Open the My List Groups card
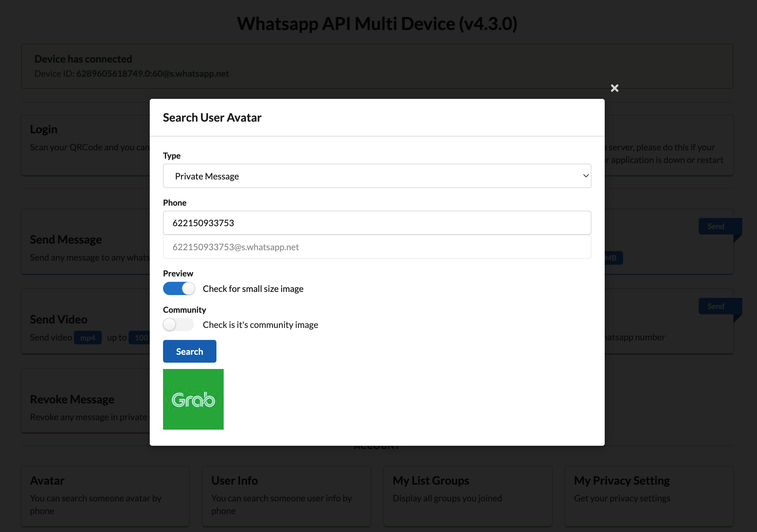Viewport: 757px width, 532px height. pyautogui.click(x=468, y=496)
